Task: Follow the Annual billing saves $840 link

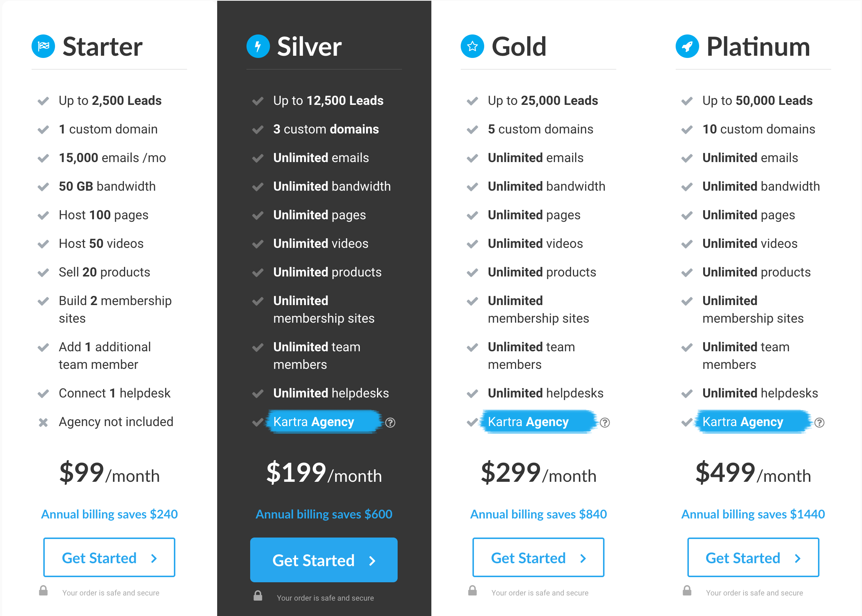Action: pyautogui.click(x=538, y=514)
